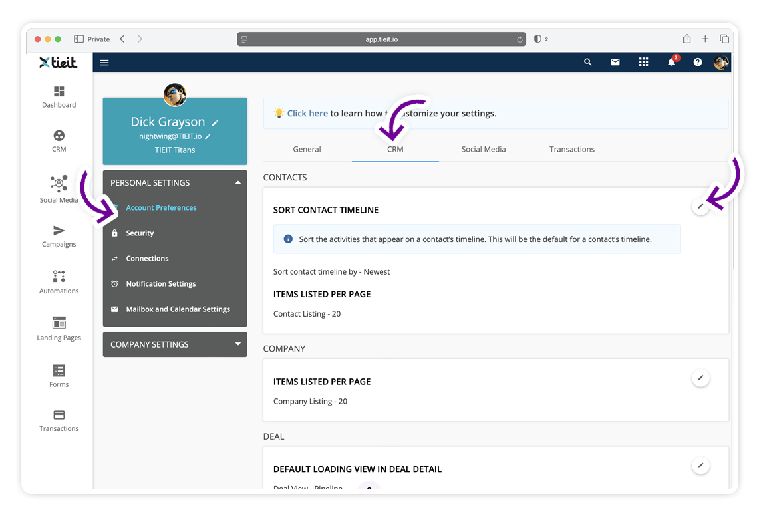
Task: Open the mail envelope icon in the top bar
Action: (x=615, y=62)
